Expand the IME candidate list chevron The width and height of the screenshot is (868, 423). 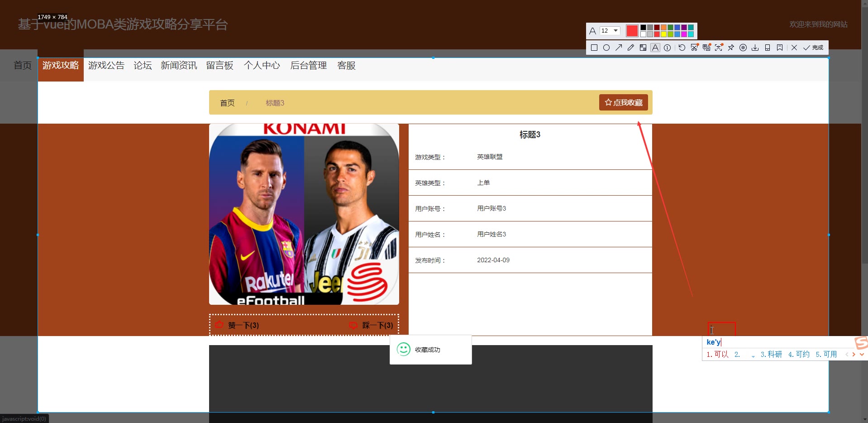click(x=862, y=355)
